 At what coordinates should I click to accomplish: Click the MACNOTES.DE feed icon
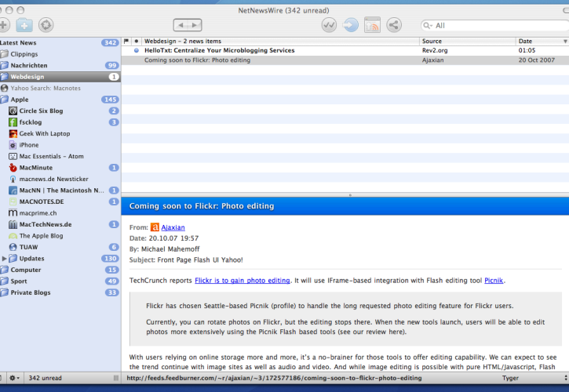coord(13,201)
